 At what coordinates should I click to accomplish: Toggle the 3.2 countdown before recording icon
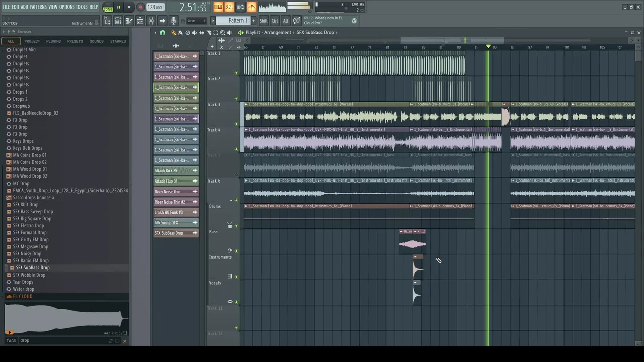(229, 7)
